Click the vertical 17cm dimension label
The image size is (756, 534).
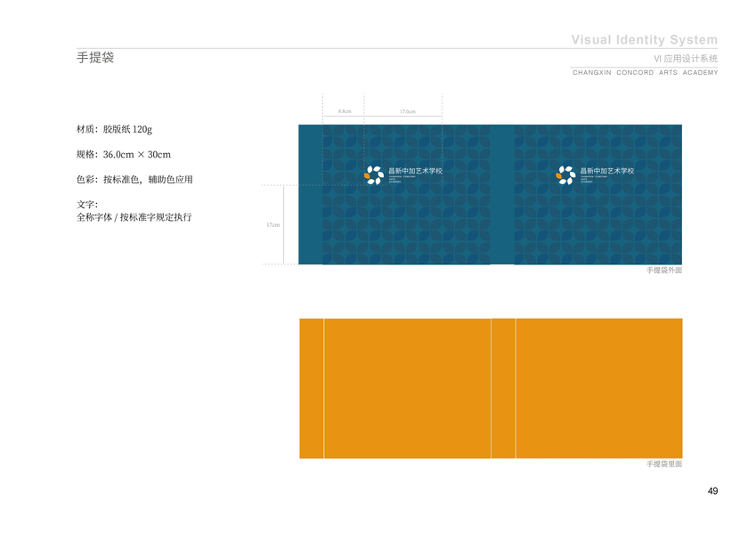pyautogui.click(x=272, y=225)
